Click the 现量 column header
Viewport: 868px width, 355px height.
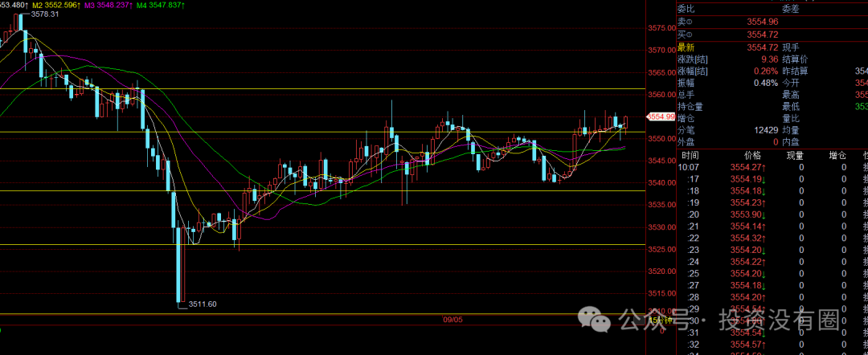796,155
